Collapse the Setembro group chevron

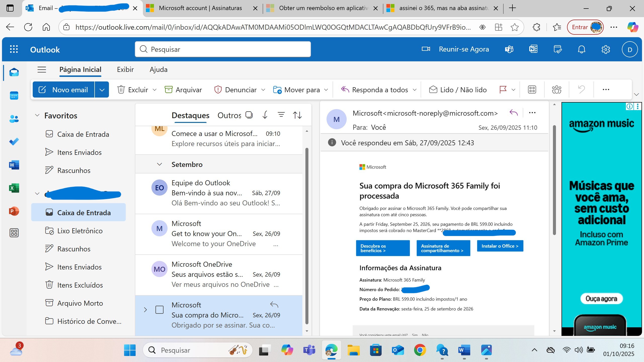point(159,164)
